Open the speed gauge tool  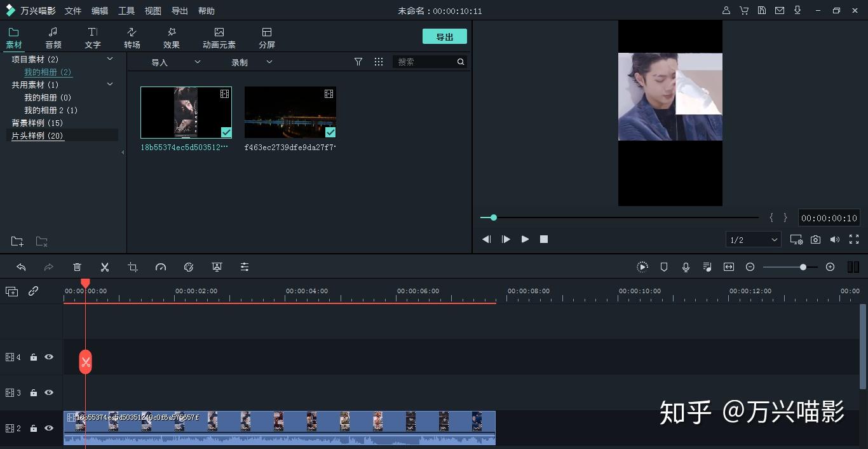(161, 267)
